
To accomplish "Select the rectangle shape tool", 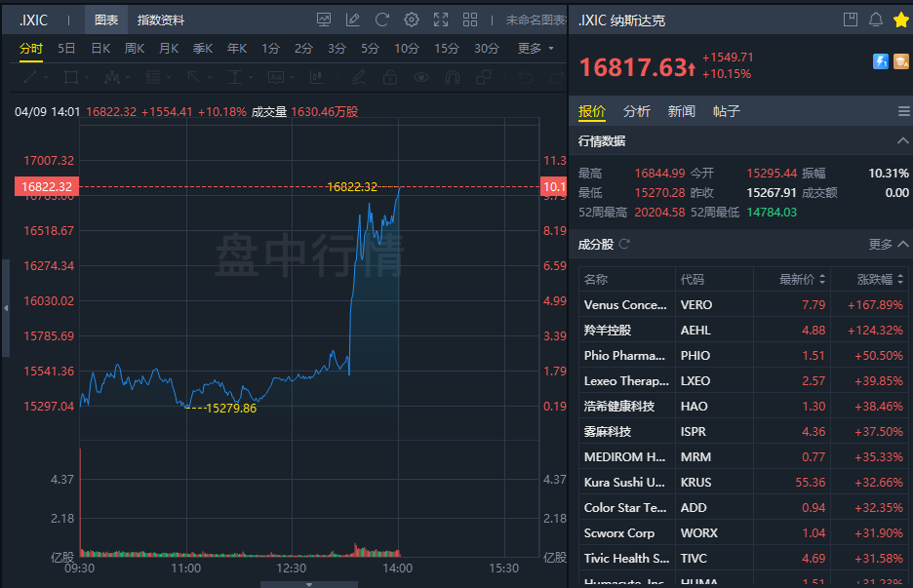I will (71, 77).
